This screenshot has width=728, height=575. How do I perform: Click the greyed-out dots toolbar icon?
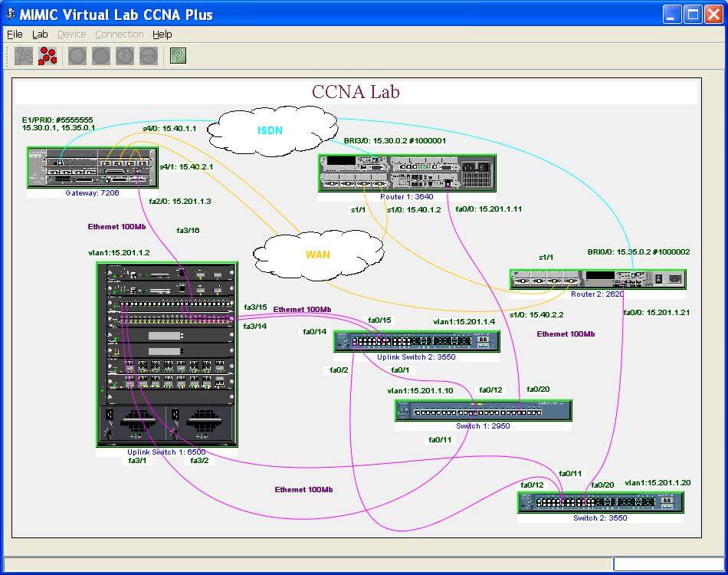click(x=23, y=56)
